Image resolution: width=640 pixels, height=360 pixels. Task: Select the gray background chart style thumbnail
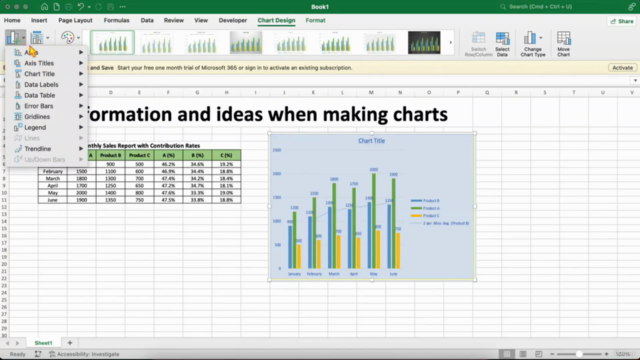(x=246, y=42)
